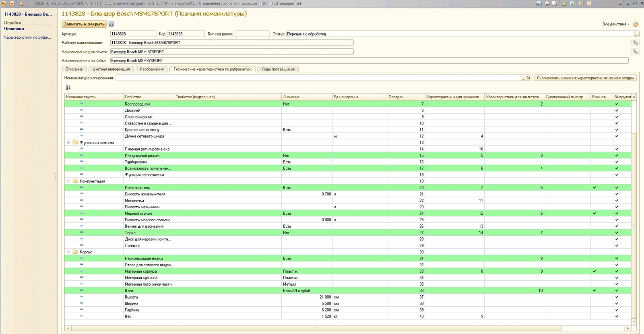Screen dimensions: 644x334
Task: Open the Упаковки navigation link
Action: [14, 29]
